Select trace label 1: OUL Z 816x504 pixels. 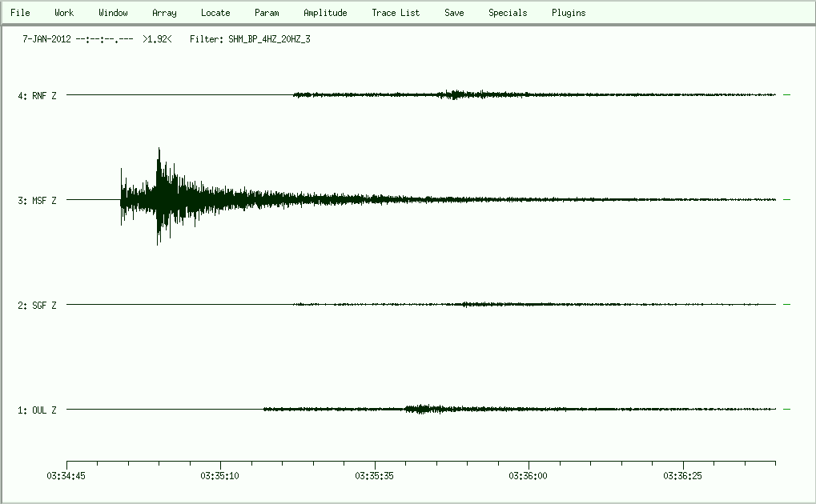point(38,410)
